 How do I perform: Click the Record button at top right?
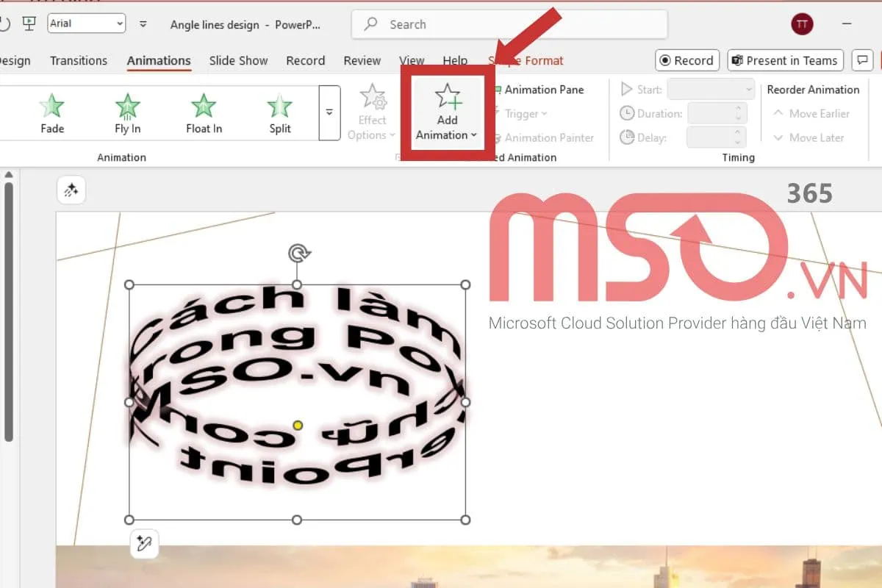coord(686,60)
